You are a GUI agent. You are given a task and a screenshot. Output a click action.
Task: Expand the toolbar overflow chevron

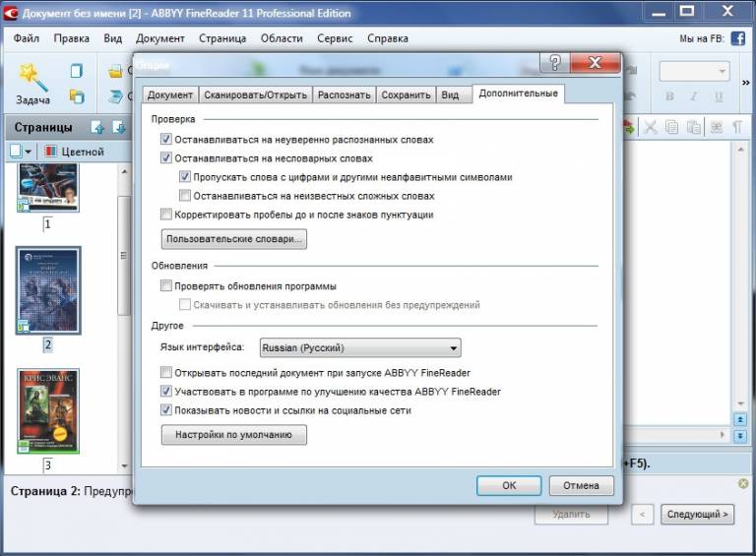(x=746, y=83)
